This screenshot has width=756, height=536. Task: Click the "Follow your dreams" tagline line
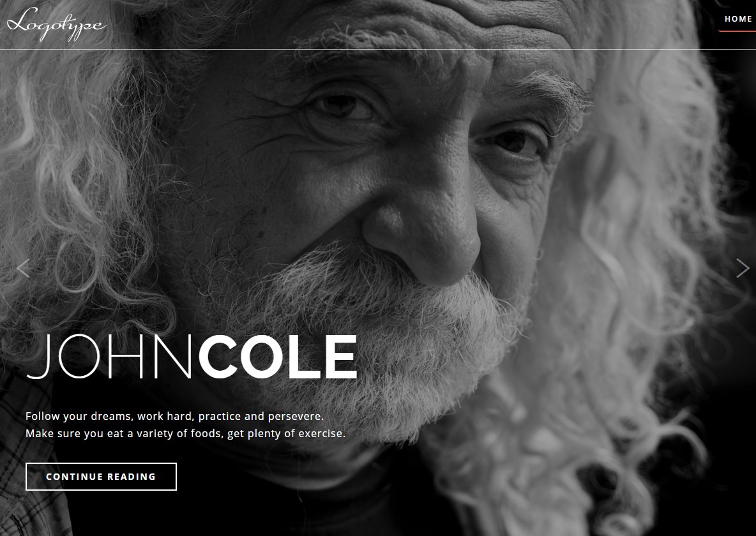[x=174, y=416]
